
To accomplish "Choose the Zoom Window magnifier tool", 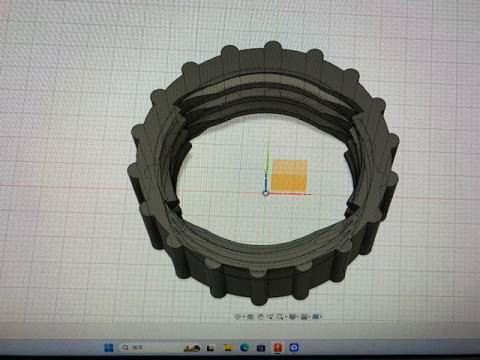I will 280,317.
